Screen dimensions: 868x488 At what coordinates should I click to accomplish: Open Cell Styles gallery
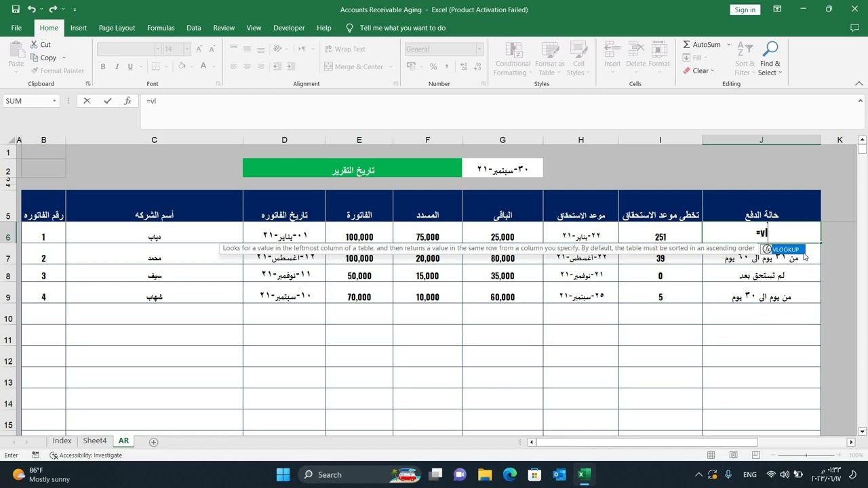coord(578,59)
